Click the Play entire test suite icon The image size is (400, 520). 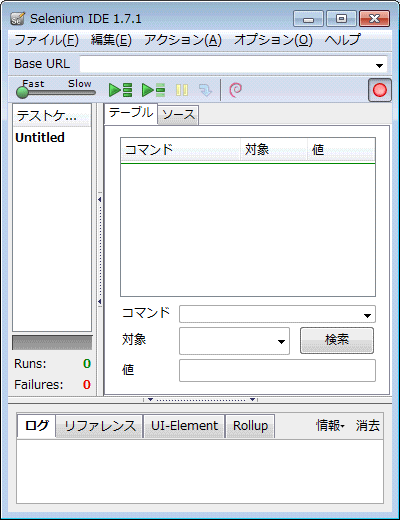(x=121, y=90)
